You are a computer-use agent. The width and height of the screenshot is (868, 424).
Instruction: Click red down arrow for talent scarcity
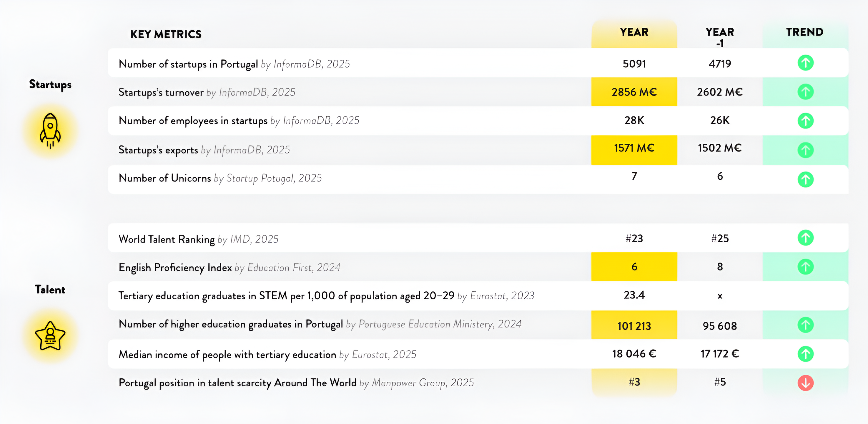805,383
